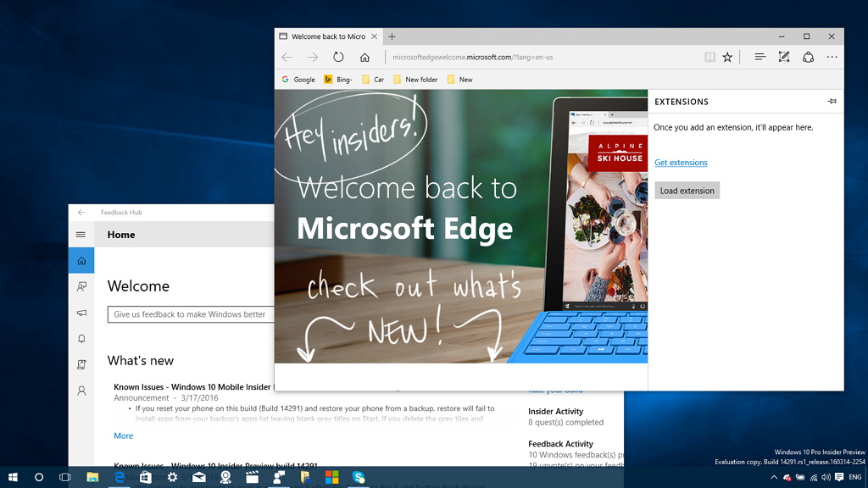This screenshot has width=868, height=488.
Task: Refresh the Edge page
Action: pyautogui.click(x=338, y=57)
